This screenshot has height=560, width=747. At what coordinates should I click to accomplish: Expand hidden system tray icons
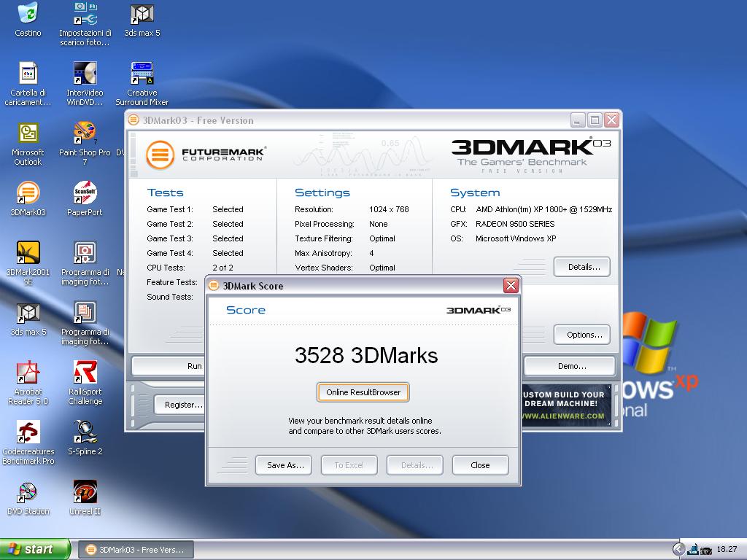click(x=678, y=550)
